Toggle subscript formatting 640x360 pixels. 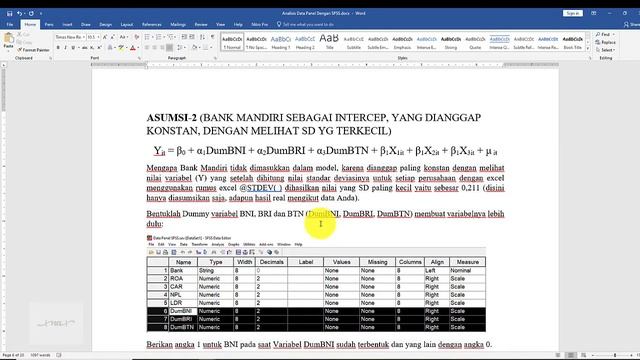(92, 48)
